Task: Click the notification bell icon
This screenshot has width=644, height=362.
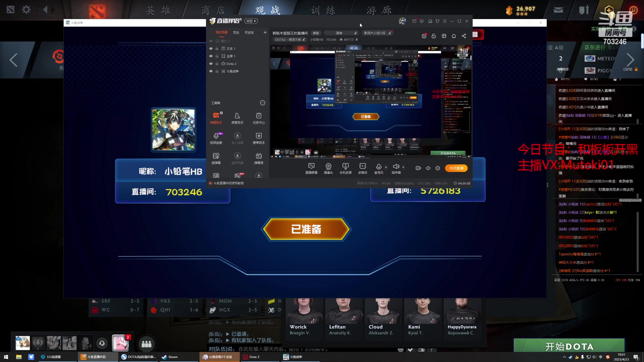Action: point(454,36)
